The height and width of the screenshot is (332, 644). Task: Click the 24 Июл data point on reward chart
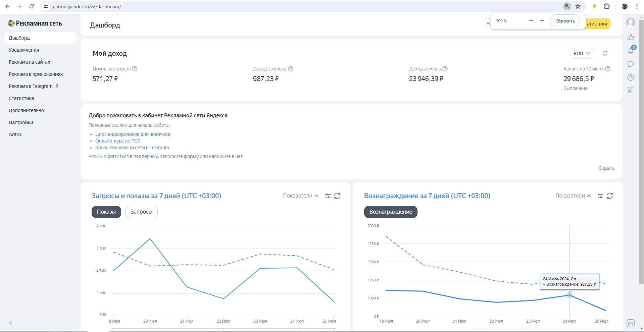click(569, 295)
